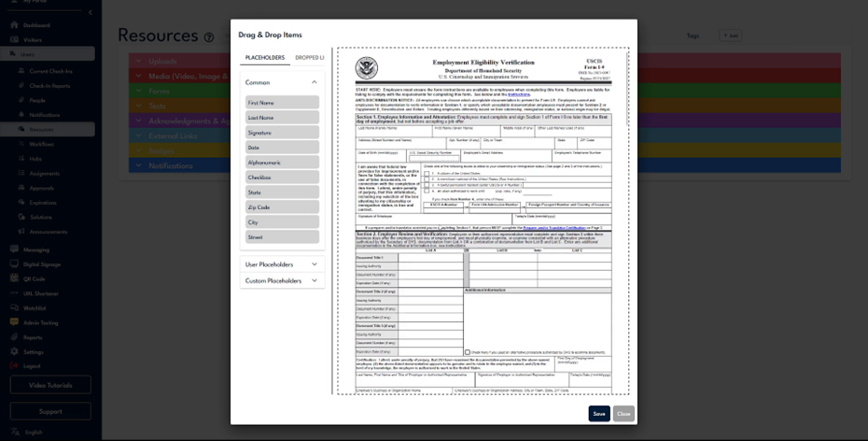Expand the Custom Placeholders section
Image resolution: width=868 pixels, height=441 pixels.
tap(314, 280)
